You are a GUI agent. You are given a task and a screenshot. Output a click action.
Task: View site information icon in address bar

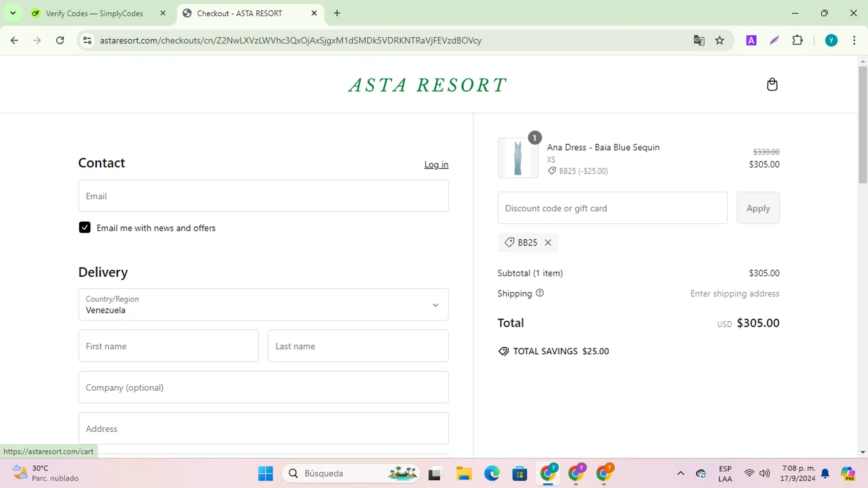click(x=87, y=41)
